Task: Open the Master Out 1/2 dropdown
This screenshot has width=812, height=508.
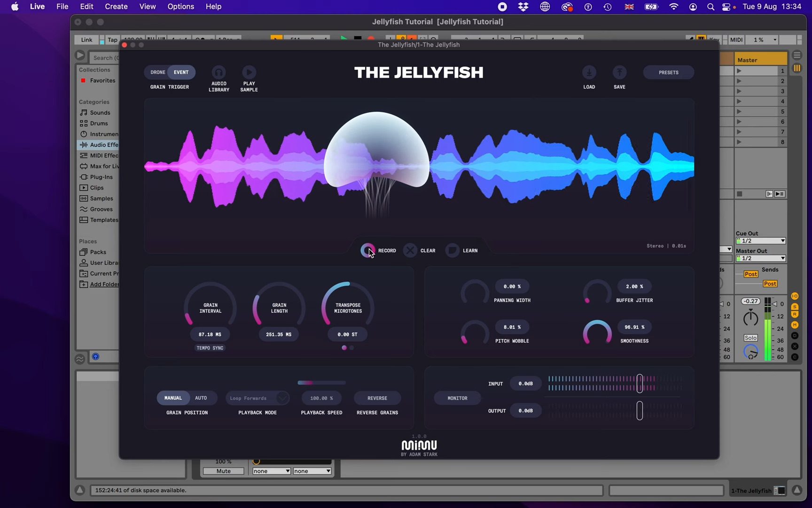Action: point(761,258)
